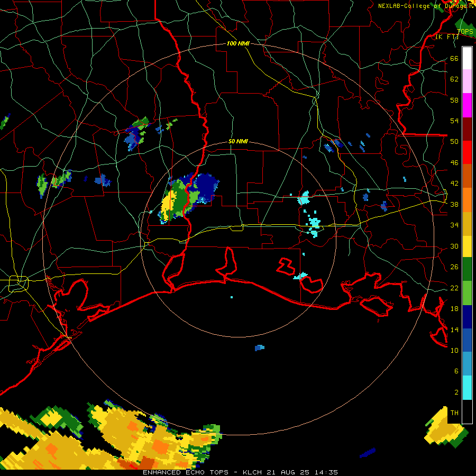The image size is (476, 476).
Task: Click the legend value "58"
Action: click(454, 100)
